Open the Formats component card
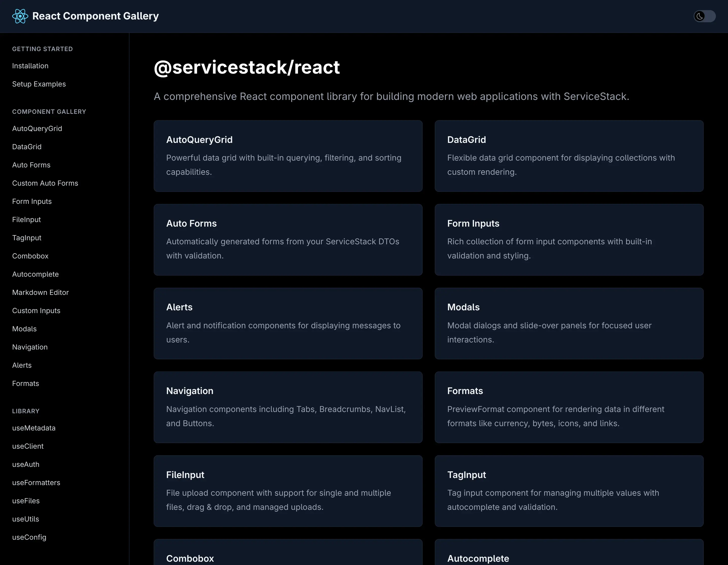Screen dimensions: 728x565 (569, 407)
